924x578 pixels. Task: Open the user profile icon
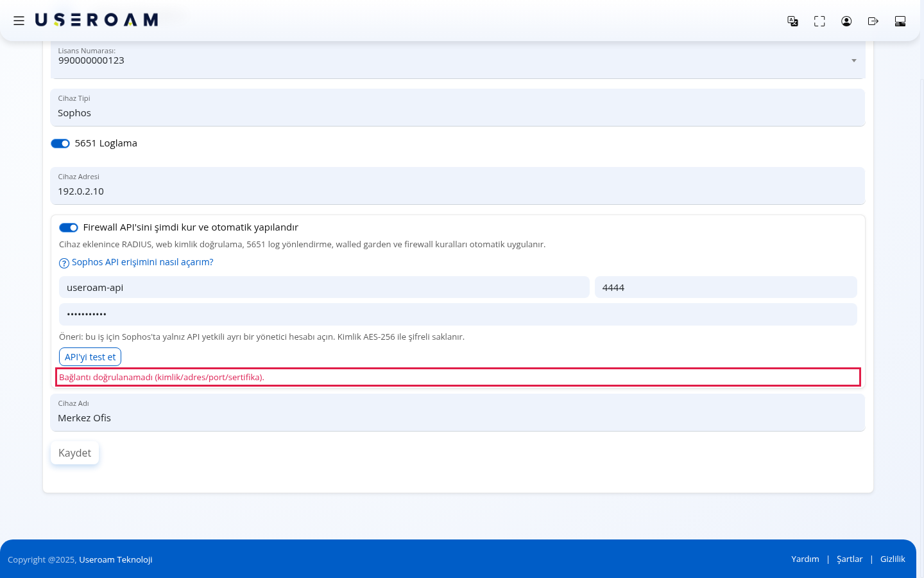pos(846,21)
